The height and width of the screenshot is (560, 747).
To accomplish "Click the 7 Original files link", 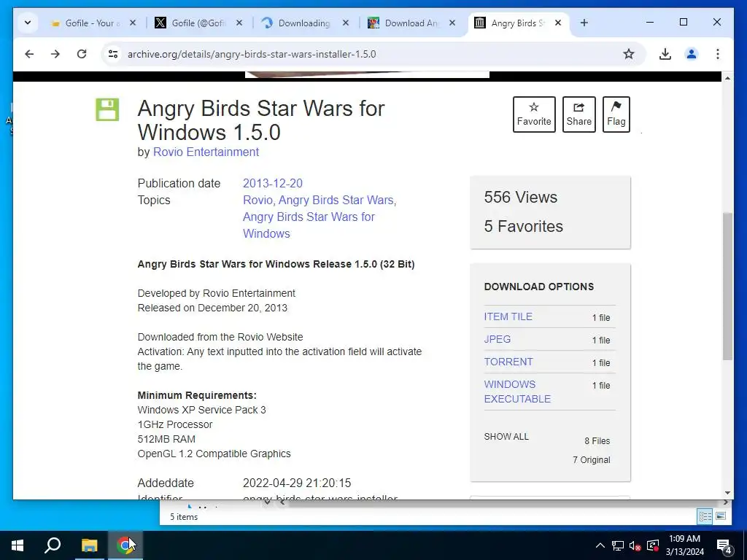I will [x=591, y=460].
